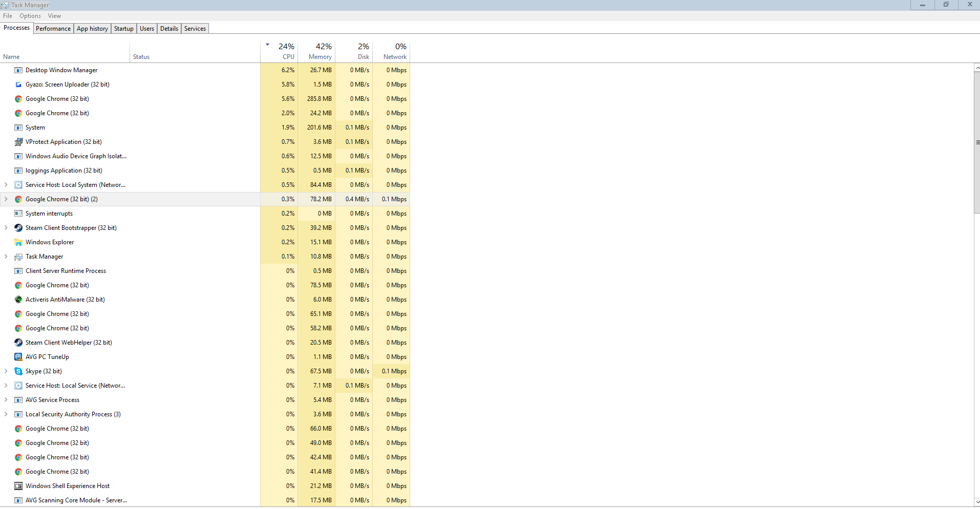Expand the AVG Service Process group

6,400
